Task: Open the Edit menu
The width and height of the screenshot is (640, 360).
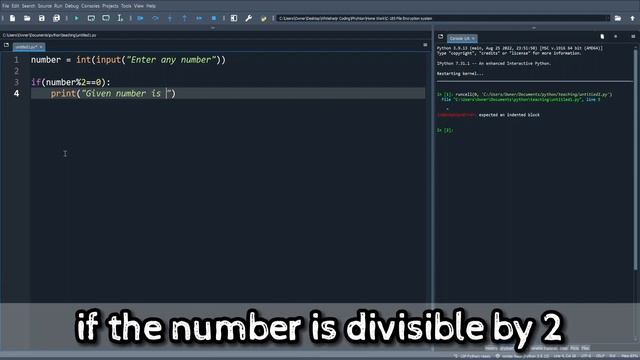Action: click(x=15, y=6)
